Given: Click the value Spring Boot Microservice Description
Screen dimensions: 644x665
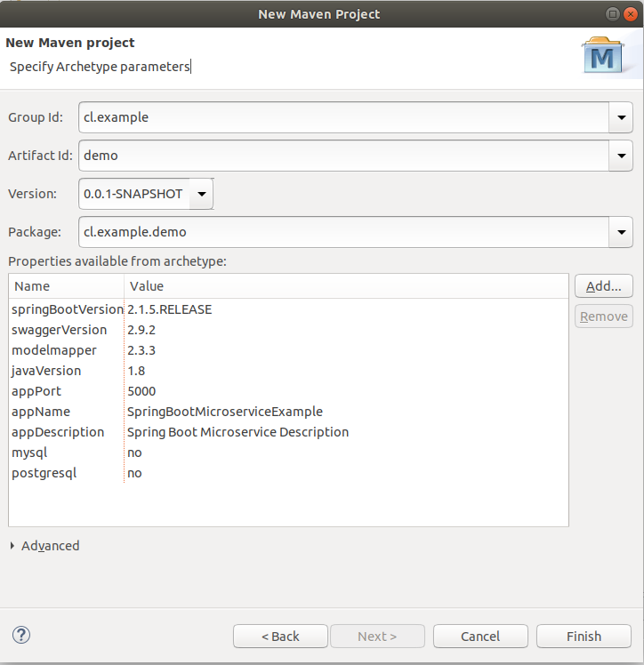Looking at the screenshot, I should point(238,432).
